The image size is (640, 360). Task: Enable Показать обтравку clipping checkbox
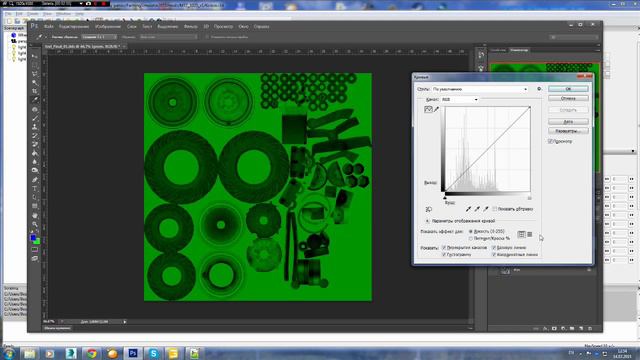tap(495, 209)
